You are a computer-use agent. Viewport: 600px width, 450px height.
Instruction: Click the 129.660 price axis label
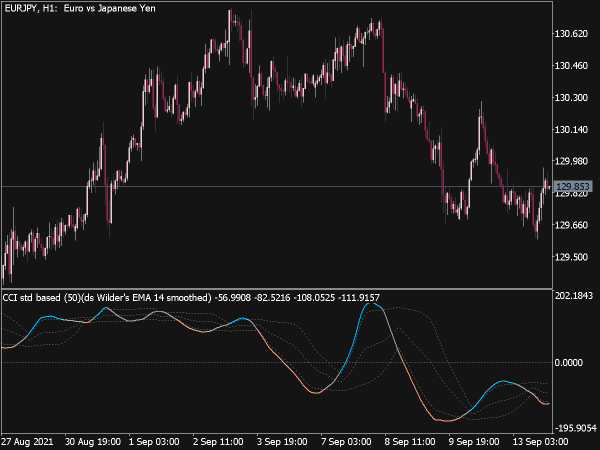tap(571, 225)
